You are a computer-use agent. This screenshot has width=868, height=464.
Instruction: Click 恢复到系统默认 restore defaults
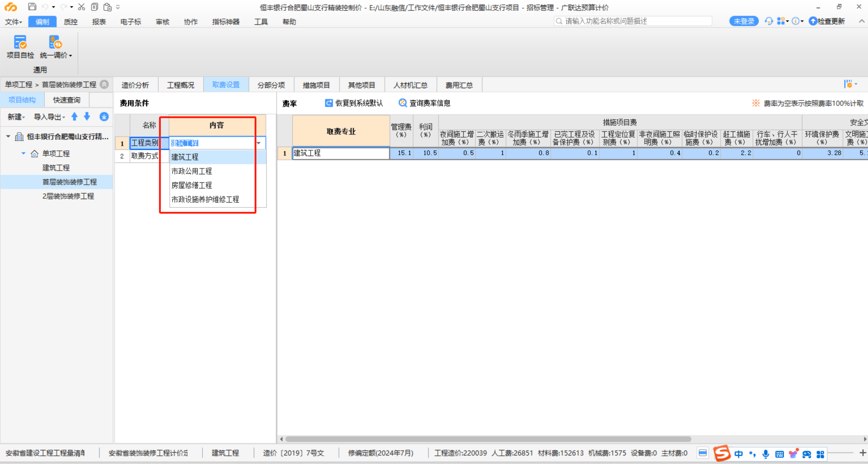click(x=354, y=103)
